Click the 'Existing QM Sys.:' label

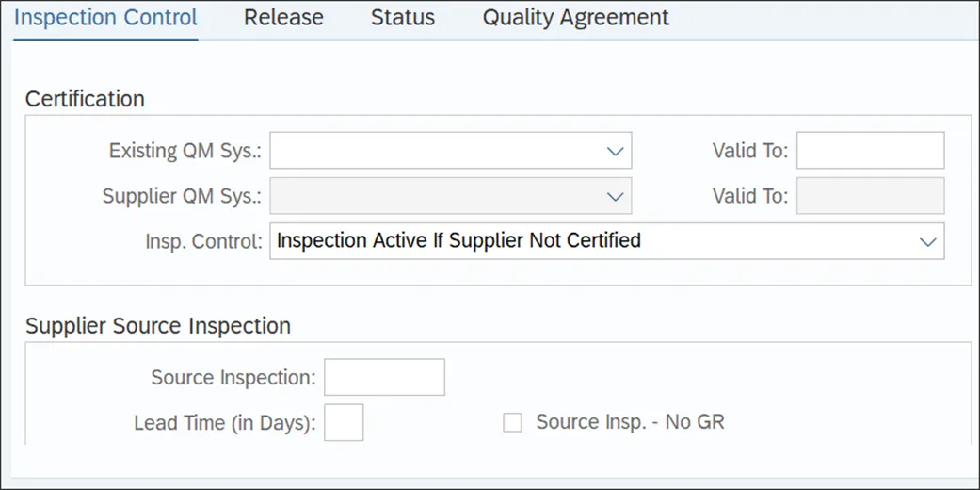pyautogui.click(x=185, y=151)
